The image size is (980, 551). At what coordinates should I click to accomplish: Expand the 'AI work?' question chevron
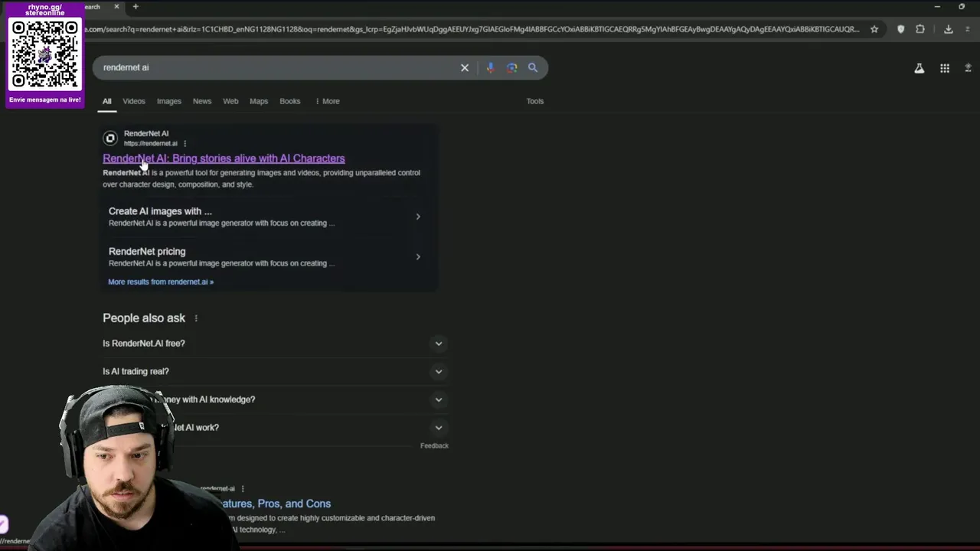439,428
